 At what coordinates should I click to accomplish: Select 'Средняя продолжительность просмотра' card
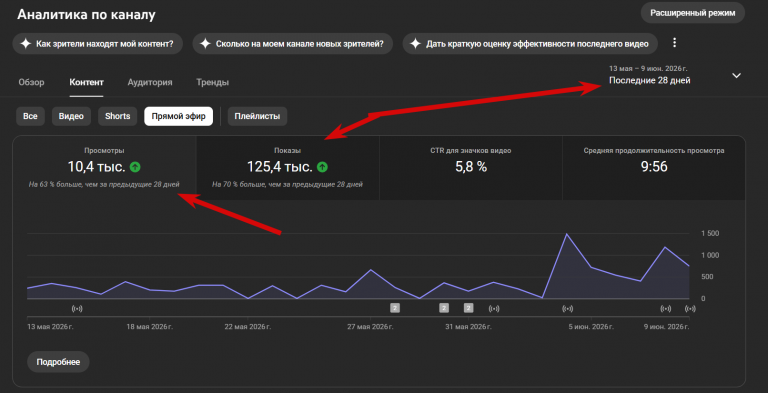(x=654, y=168)
